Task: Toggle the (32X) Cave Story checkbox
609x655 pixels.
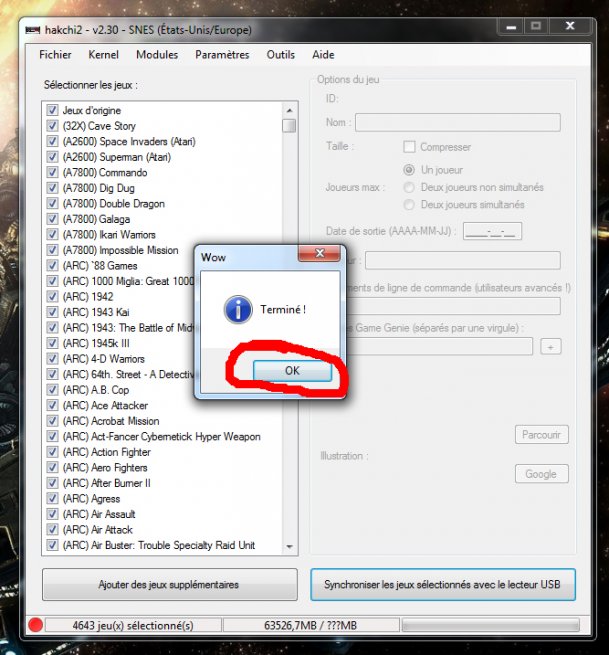Action: (53, 126)
